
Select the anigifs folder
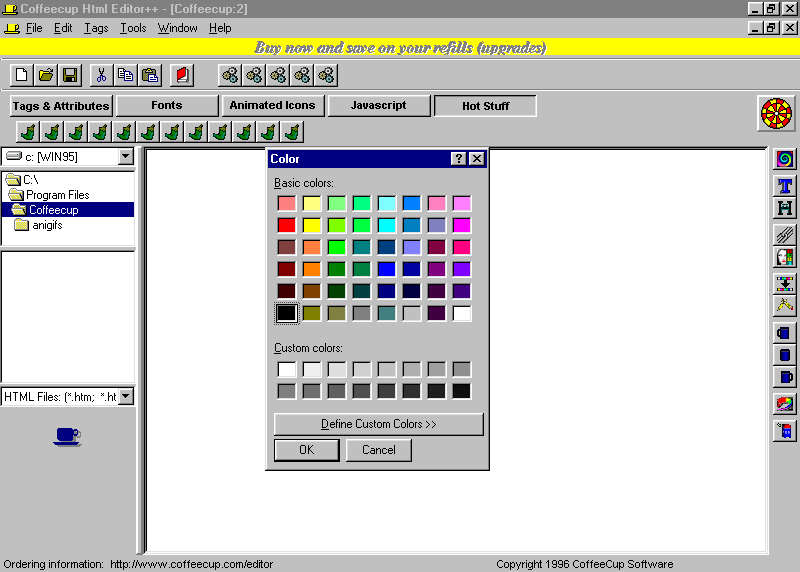(39, 225)
